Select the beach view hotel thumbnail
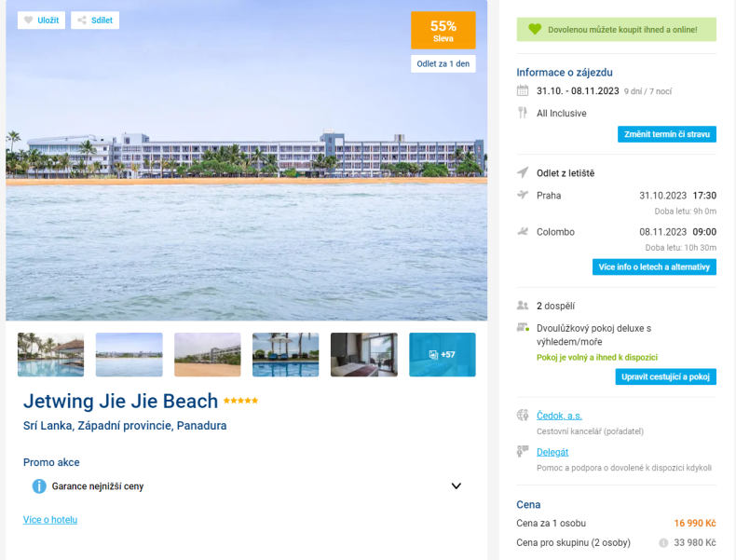Image resolution: width=736 pixels, height=560 pixels. click(208, 354)
